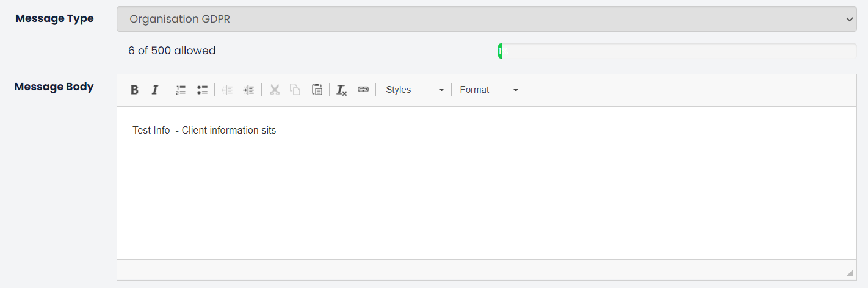Screen dimensions: 868x288
Task: Click the editor resize handle corner
Action: 849,273
